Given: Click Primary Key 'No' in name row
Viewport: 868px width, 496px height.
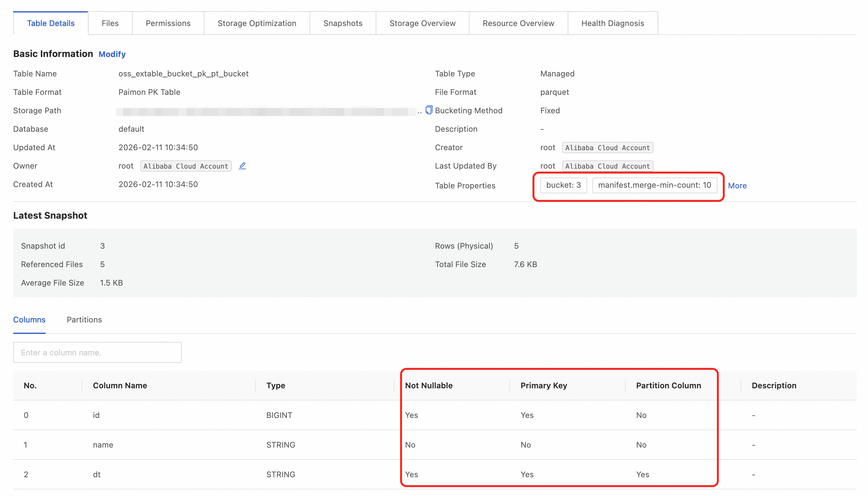Looking at the screenshot, I should tap(526, 445).
